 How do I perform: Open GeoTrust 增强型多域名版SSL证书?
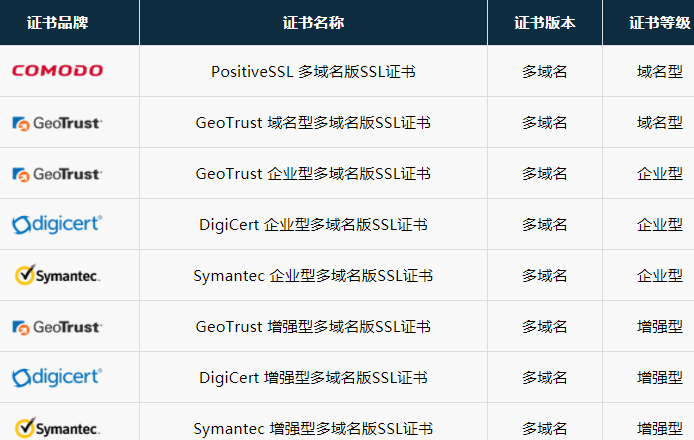(x=313, y=327)
